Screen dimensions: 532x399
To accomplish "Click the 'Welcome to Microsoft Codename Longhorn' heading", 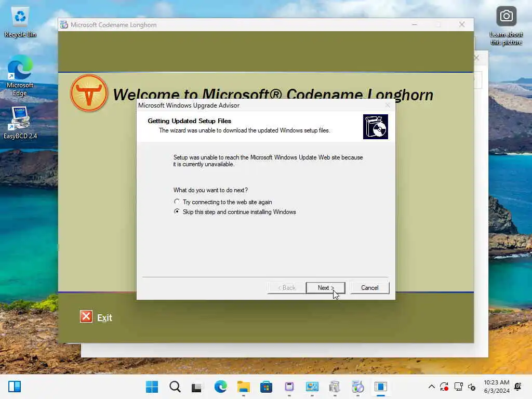I will coord(273,95).
